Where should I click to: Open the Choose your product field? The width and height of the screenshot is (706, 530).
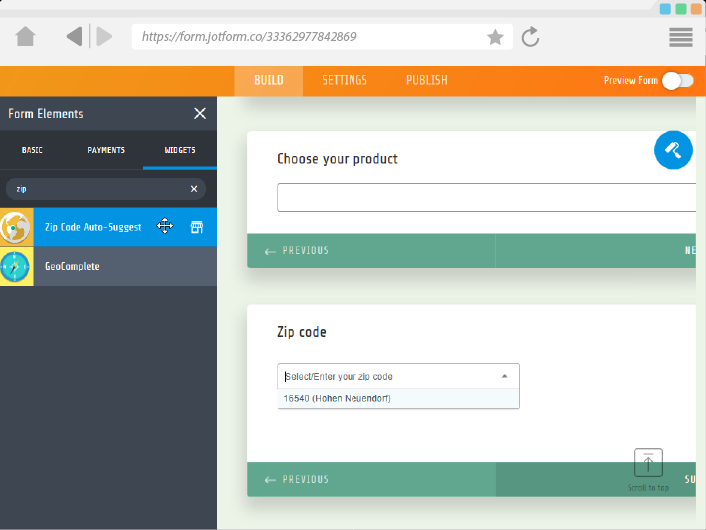pyautogui.click(x=486, y=198)
